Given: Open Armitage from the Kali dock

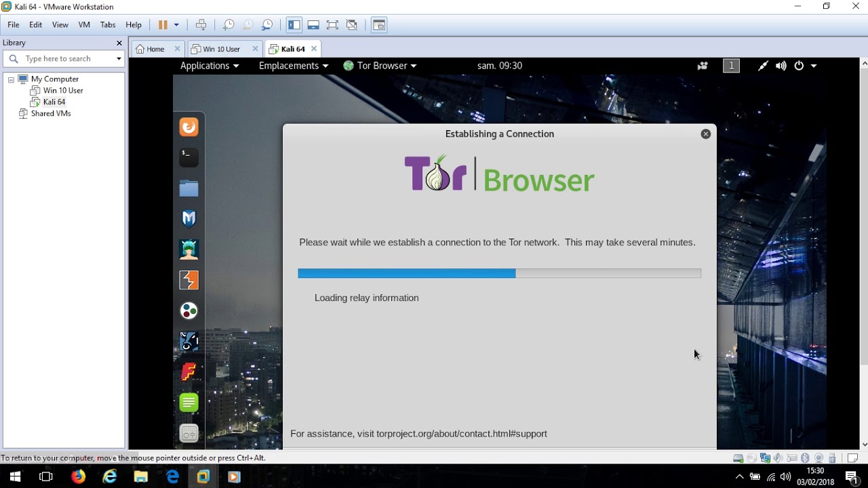Looking at the screenshot, I should tap(189, 249).
